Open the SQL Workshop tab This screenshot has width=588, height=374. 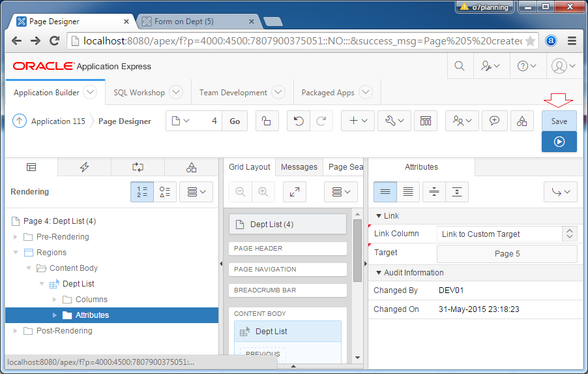pyautogui.click(x=139, y=93)
